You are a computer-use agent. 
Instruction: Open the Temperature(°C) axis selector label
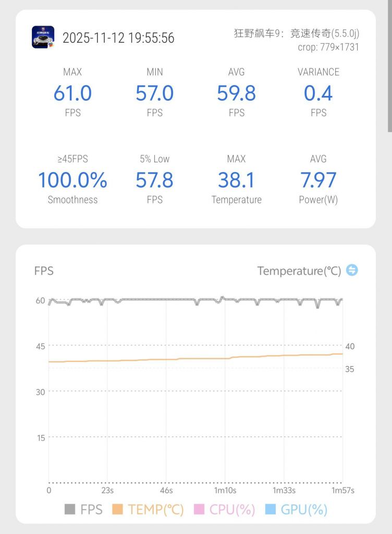tap(299, 271)
